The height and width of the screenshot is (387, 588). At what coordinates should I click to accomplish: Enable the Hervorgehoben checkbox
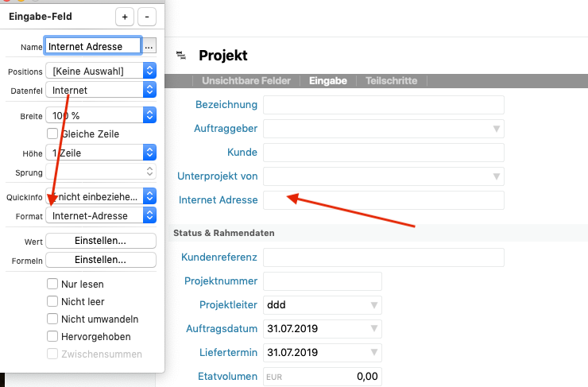[x=53, y=336]
